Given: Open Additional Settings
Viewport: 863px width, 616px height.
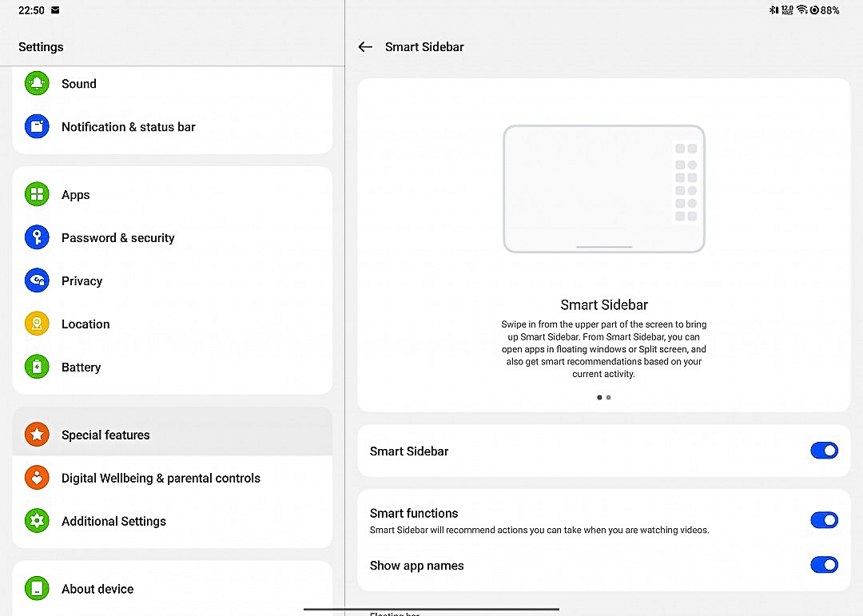Looking at the screenshot, I should point(173,521).
